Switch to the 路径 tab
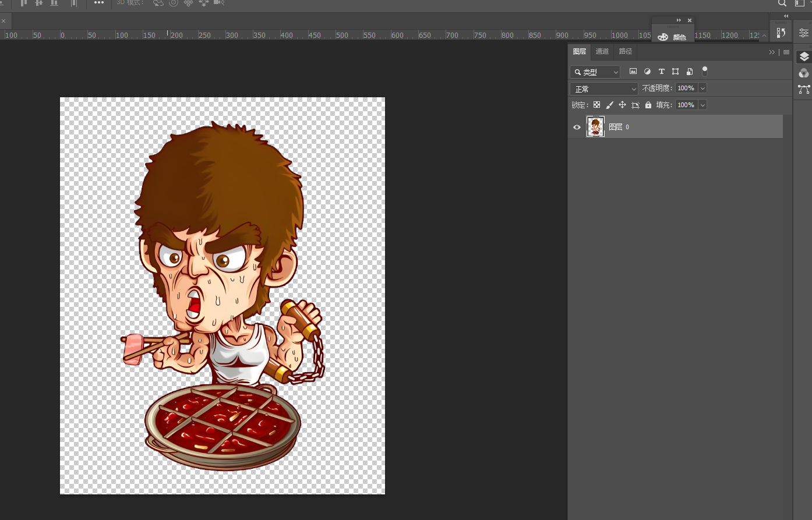812x520 pixels. click(x=625, y=51)
